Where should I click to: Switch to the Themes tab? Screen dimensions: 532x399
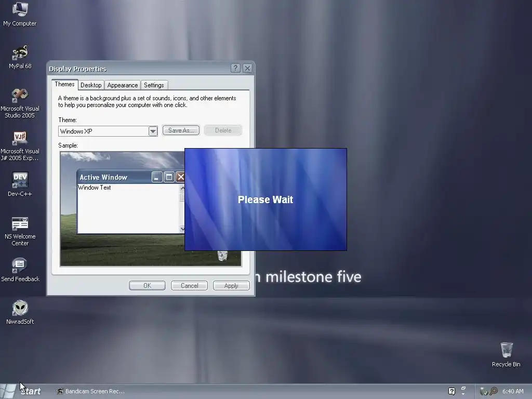click(x=64, y=85)
